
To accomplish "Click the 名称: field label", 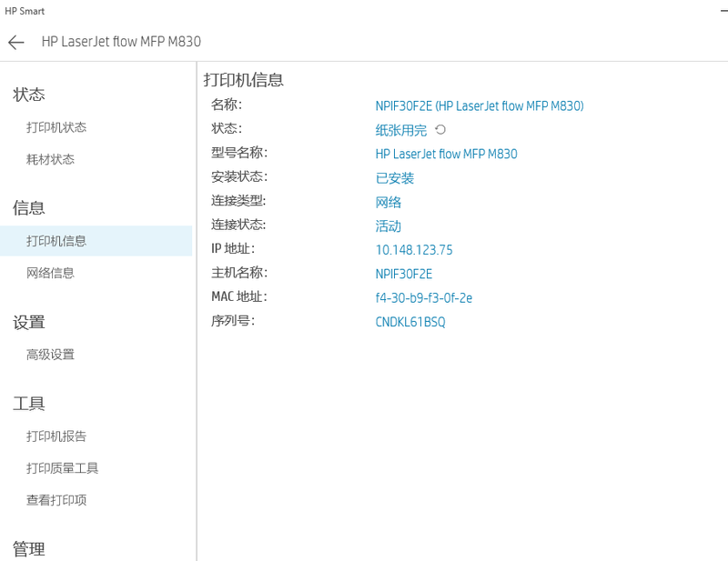I will 227,105.
